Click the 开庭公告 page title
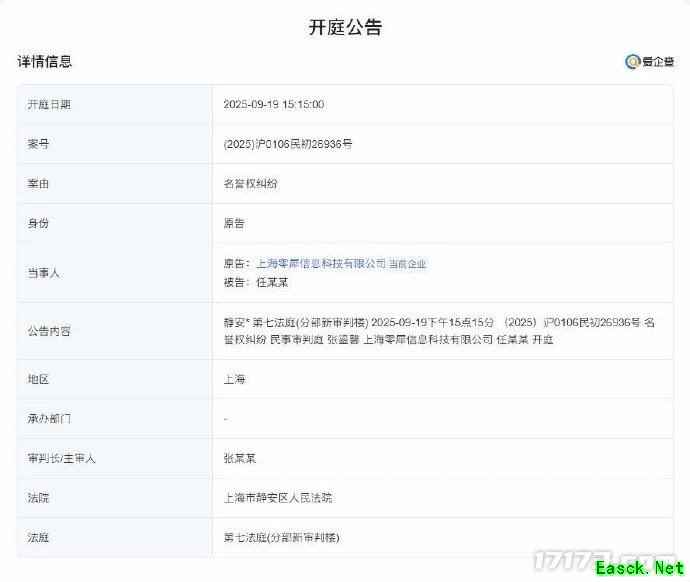This screenshot has width=690, height=582. click(x=345, y=27)
